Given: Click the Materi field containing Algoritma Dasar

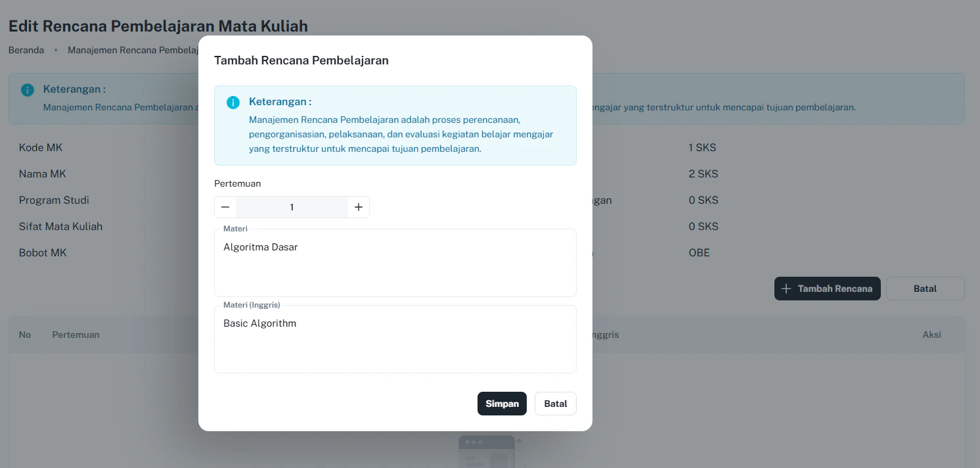Looking at the screenshot, I should [x=395, y=262].
